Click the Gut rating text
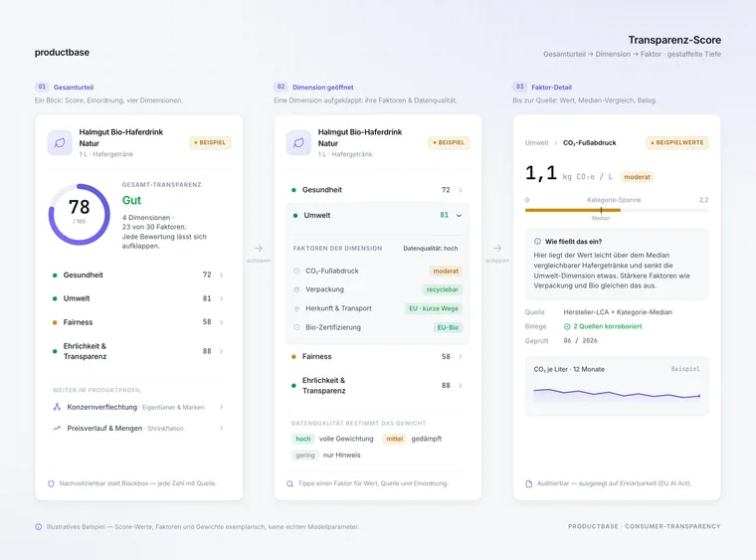 (131, 200)
